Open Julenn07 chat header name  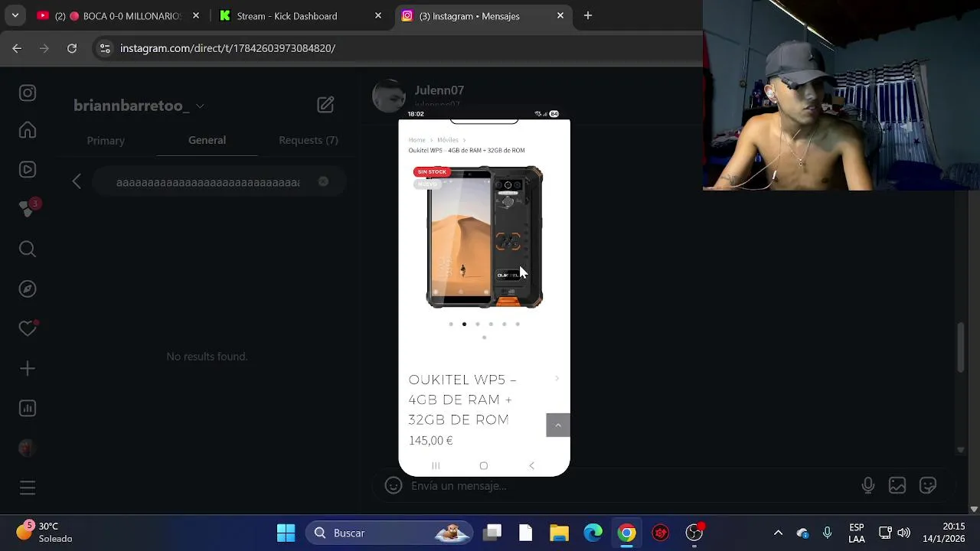[x=439, y=90]
